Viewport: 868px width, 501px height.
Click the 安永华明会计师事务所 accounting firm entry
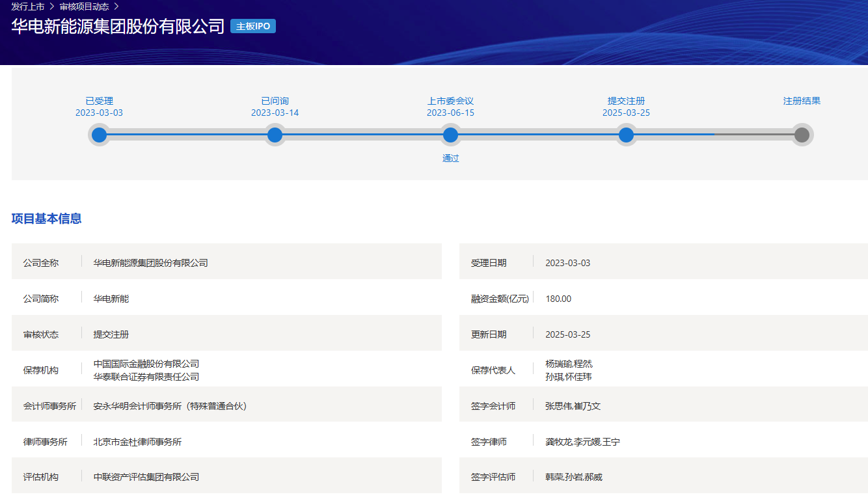170,406
